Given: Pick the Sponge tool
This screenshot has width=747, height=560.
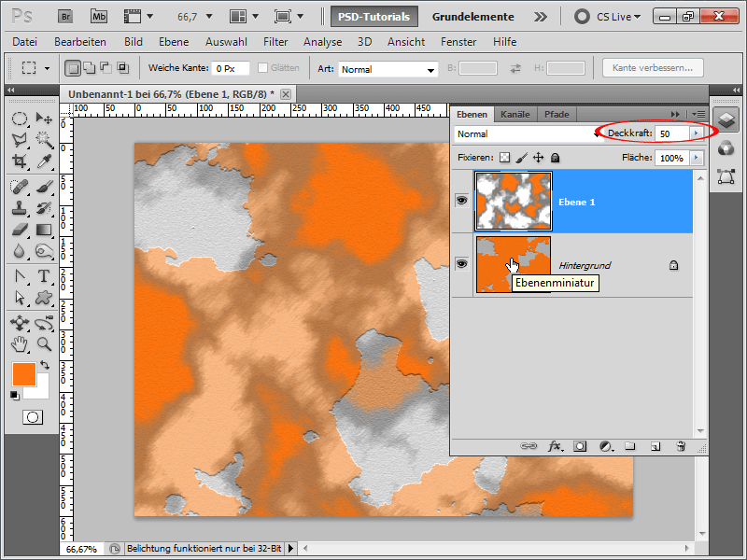Looking at the screenshot, I should click(44, 251).
